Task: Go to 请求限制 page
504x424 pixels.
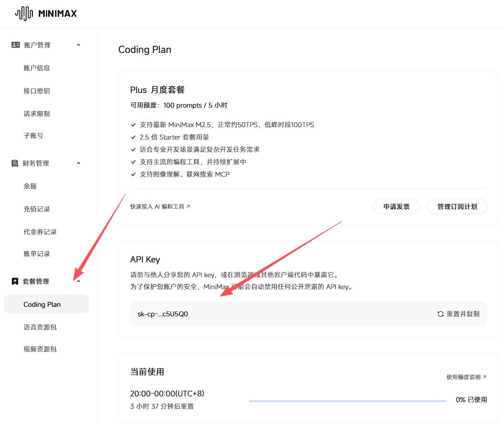Action: pyautogui.click(x=37, y=113)
